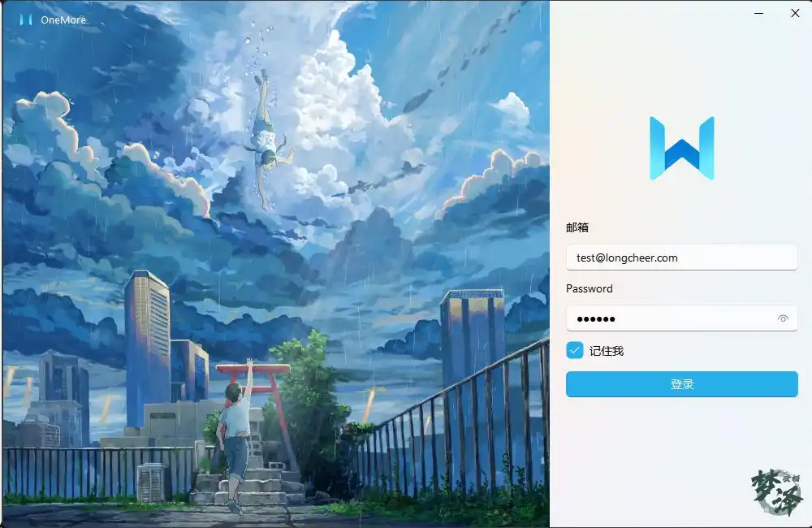This screenshot has height=528, width=812.
Task: Click the 登录 login button
Action: tap(681, 384)
